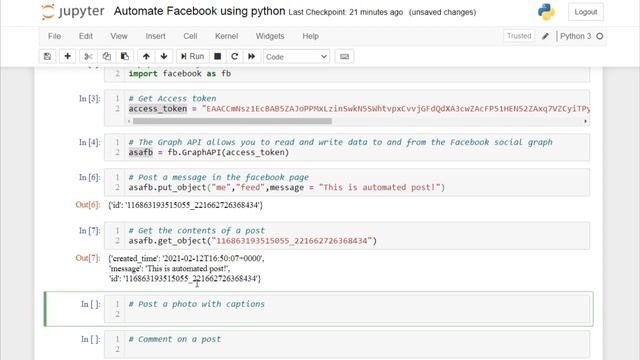Select the In [3] cell prompt
This screenshot has height=360, width=640.
point(89,98)
